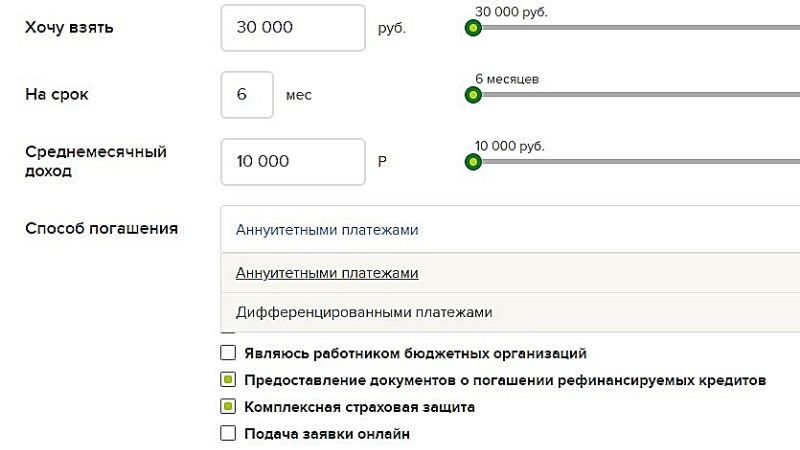The height and width of the screenshot is (450, 800).
Task: Click the "Среднемесячный доход" field label
Action: click(95, 161)
